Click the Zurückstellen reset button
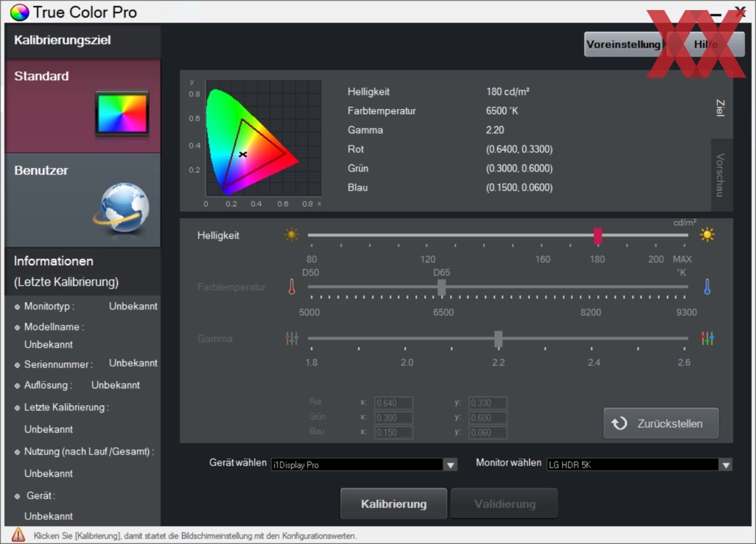 click(661, 423)
